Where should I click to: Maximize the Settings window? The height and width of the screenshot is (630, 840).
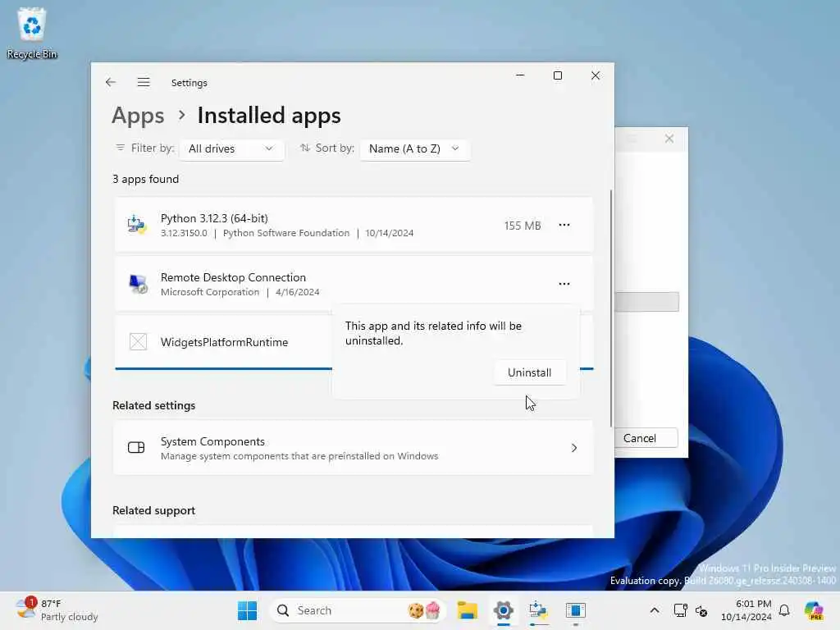click(558, 75)
